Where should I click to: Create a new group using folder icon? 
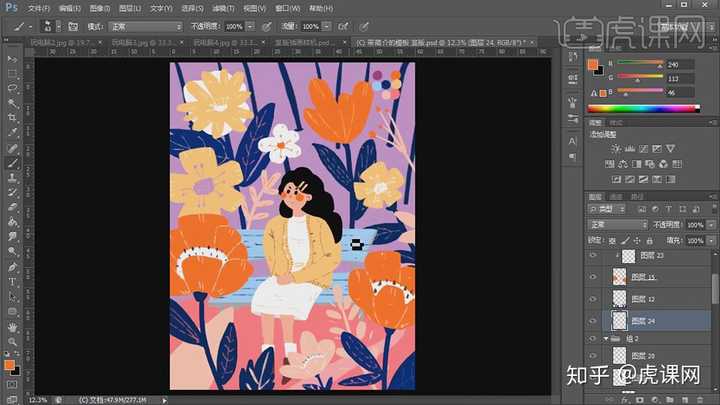click(670, 400)
